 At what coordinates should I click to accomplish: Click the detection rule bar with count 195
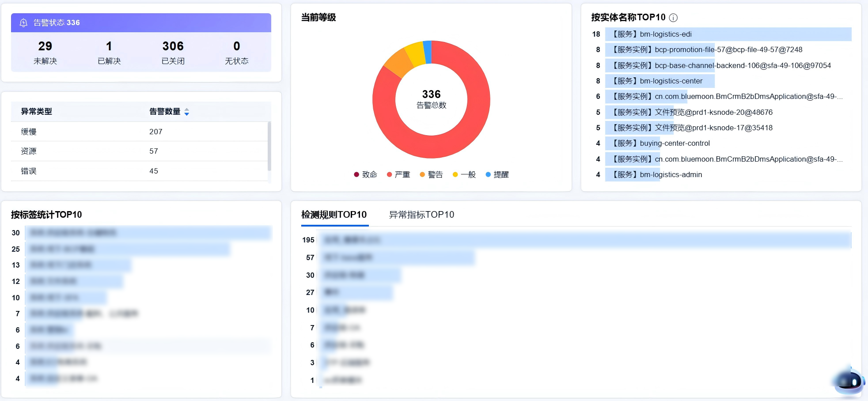point(586,240)
